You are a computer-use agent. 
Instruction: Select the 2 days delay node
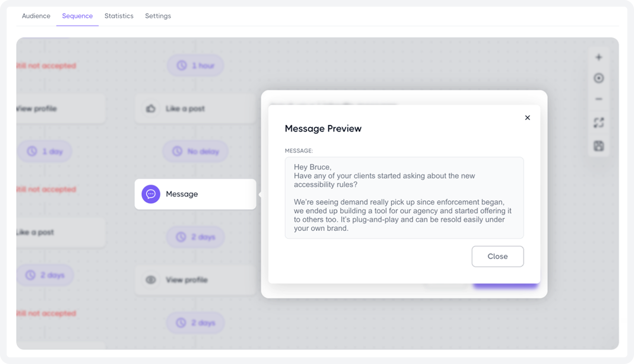[x=195, y=237]
